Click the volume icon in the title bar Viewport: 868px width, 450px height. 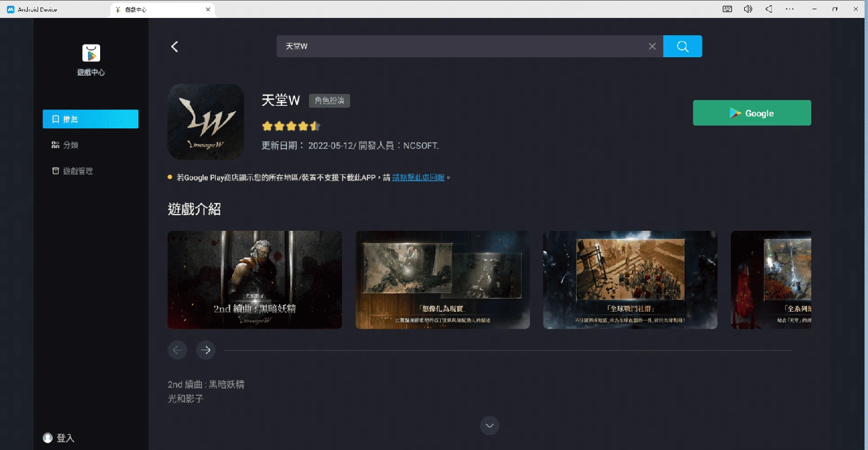tap(748, 9)
